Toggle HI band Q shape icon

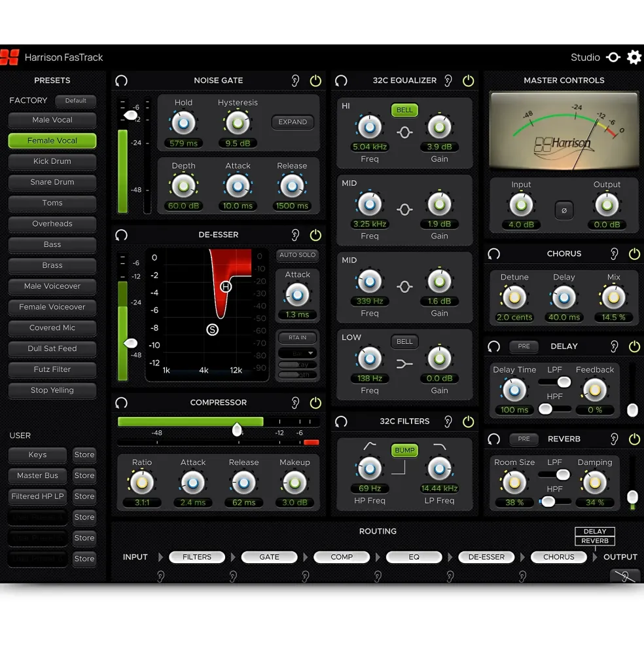click(x=404, y=132)
